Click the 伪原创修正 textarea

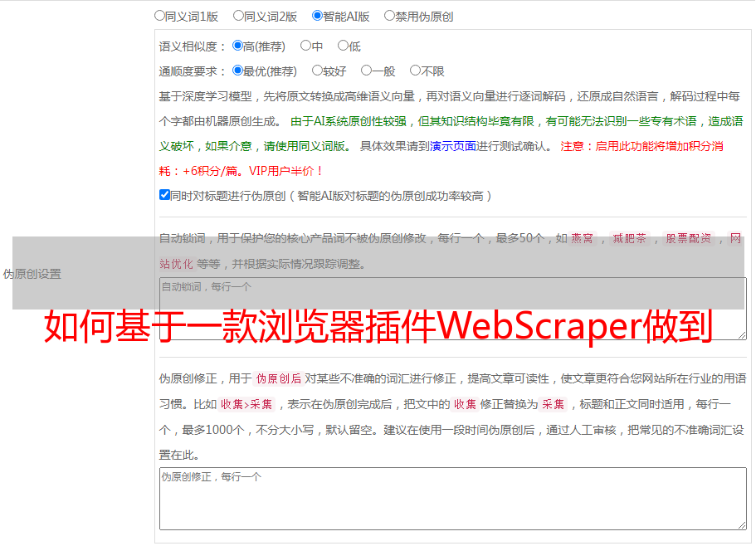(453, 499)
